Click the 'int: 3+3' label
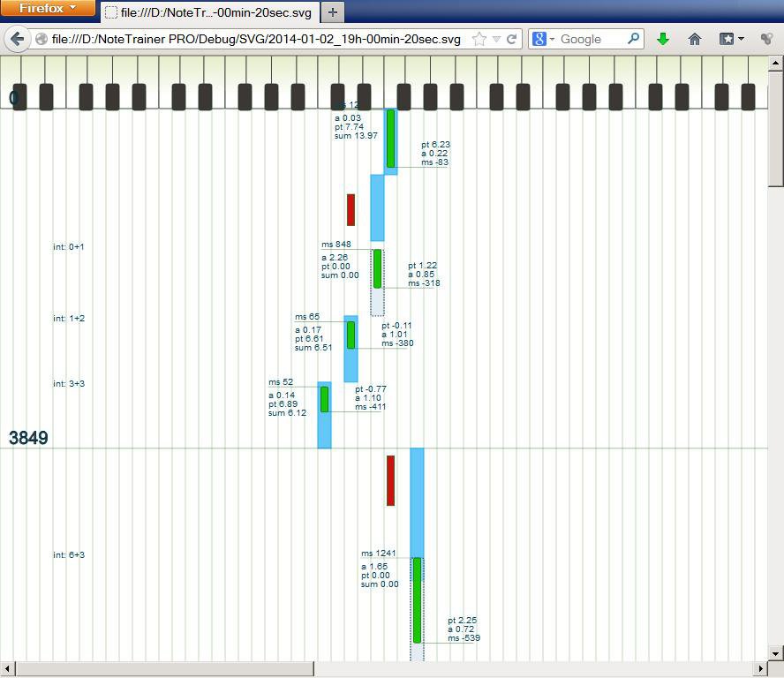Viewport: 784px width, 678px height. pos(69,384)
